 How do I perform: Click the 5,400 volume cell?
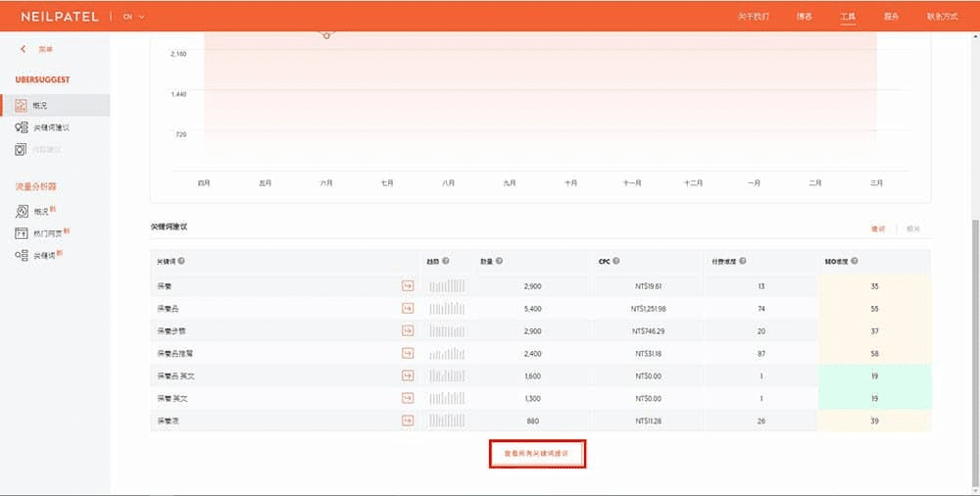click(x=532, y=309)
